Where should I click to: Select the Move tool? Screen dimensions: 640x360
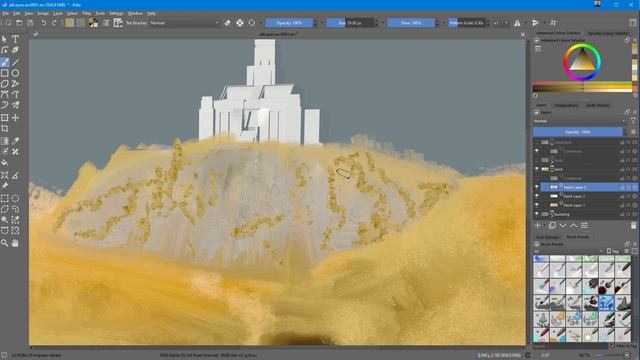[15, 118]
